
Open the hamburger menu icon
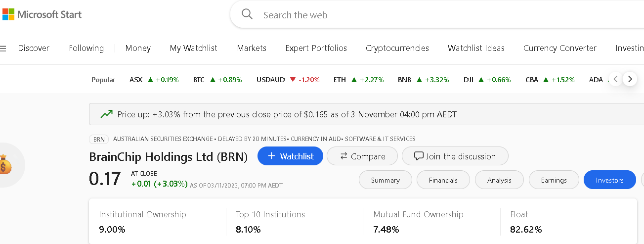(x=3, y=49)
